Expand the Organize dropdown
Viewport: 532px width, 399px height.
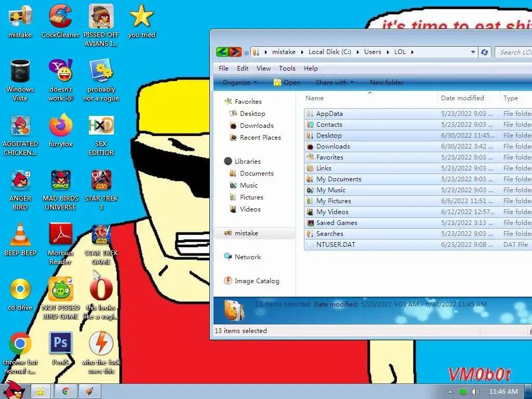pyautogui.click(x=240, y=83)
